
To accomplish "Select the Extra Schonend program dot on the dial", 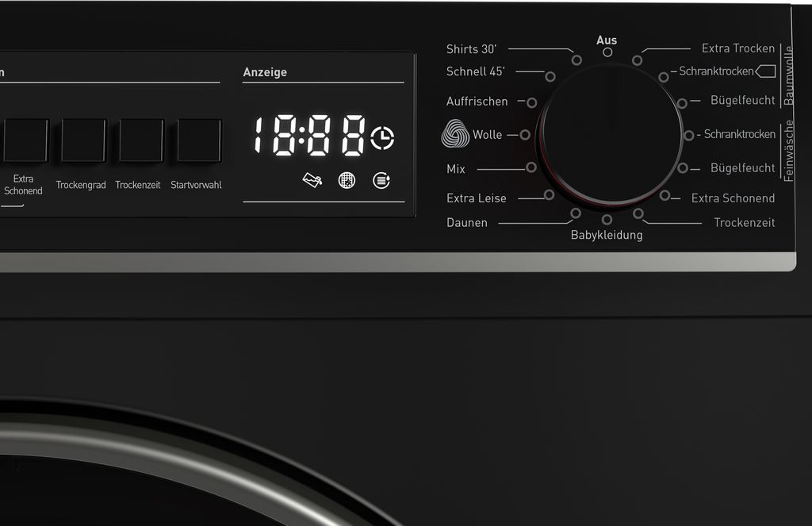I will tap(665, 195).
